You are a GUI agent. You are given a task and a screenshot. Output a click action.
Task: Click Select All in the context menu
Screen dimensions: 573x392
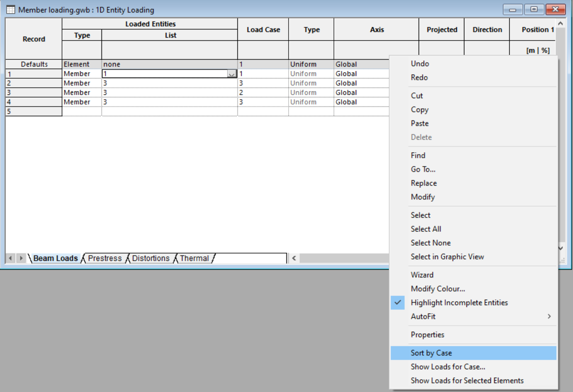(426, 229)
